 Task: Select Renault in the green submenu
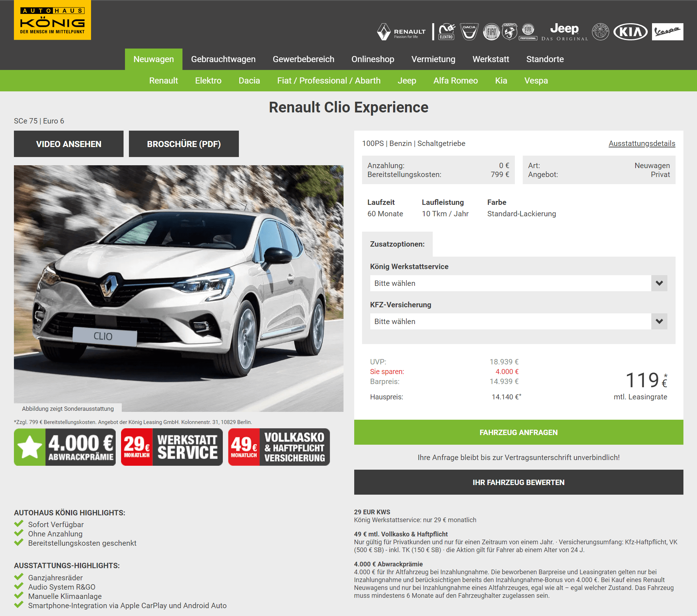point(164,81)
